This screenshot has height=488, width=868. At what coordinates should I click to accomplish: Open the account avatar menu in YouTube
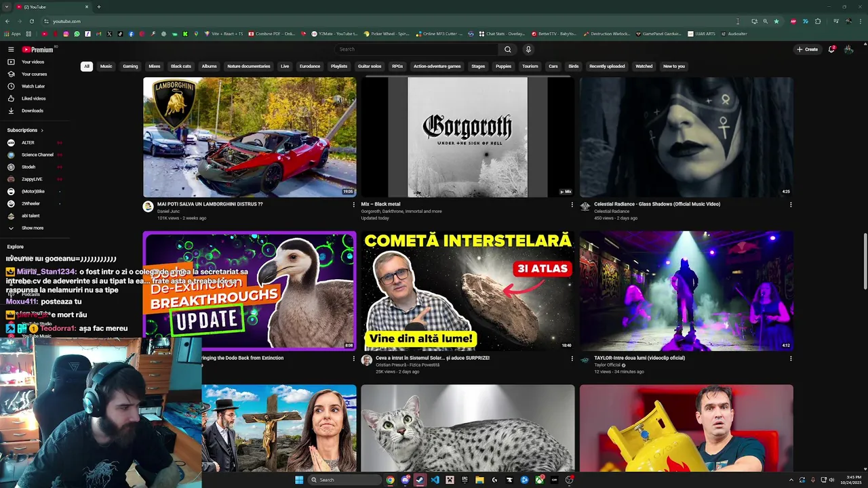[x=848, y=49]
